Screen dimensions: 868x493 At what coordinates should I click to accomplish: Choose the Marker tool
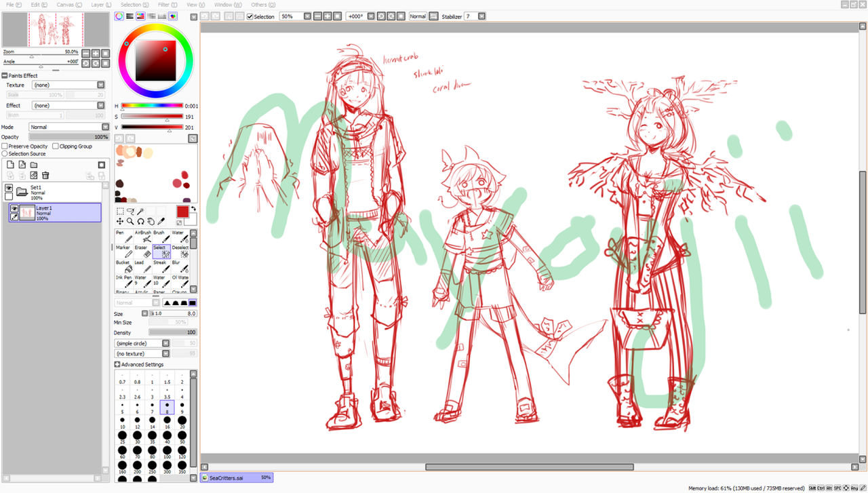coord(123,251)
